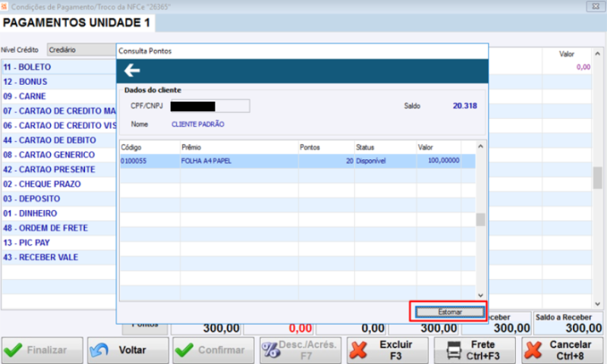The width and height of the screenshot is (607, 364).
Task: Click the back arrow in Consulta Pontos
Action: pyautogui.click(x=132, y=71)
